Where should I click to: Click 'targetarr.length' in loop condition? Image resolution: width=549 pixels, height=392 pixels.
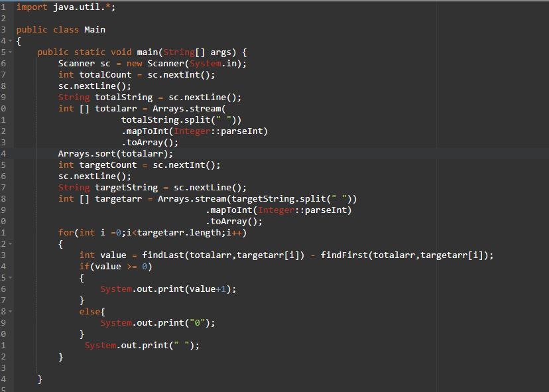[178, 232]
